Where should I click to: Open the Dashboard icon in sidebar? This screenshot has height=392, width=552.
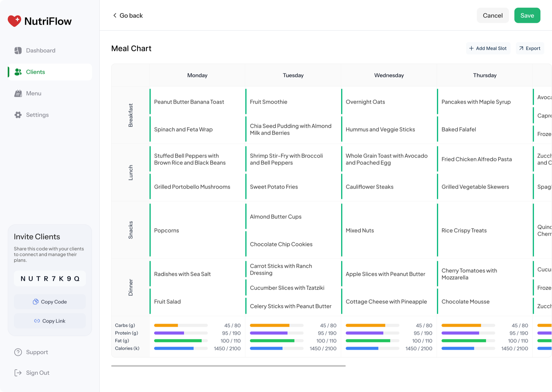(x=18, y=50)
